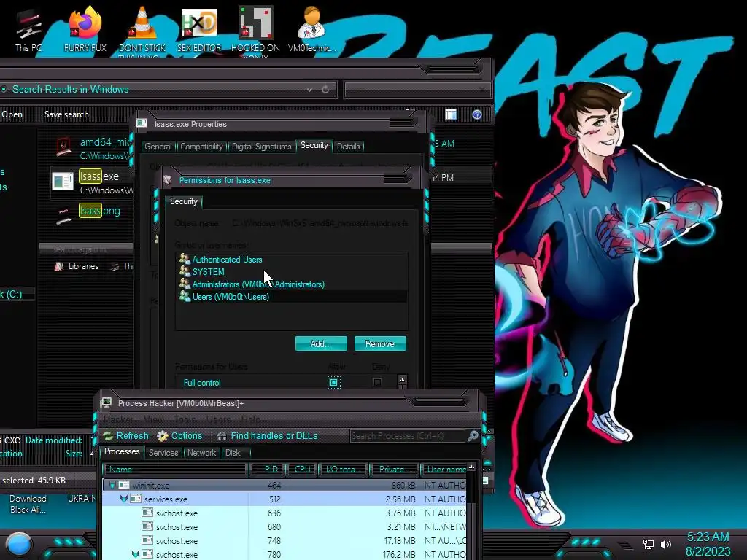
Task: Open Compatibility tab in lsass.exe Properties
Action: [201, 146]
